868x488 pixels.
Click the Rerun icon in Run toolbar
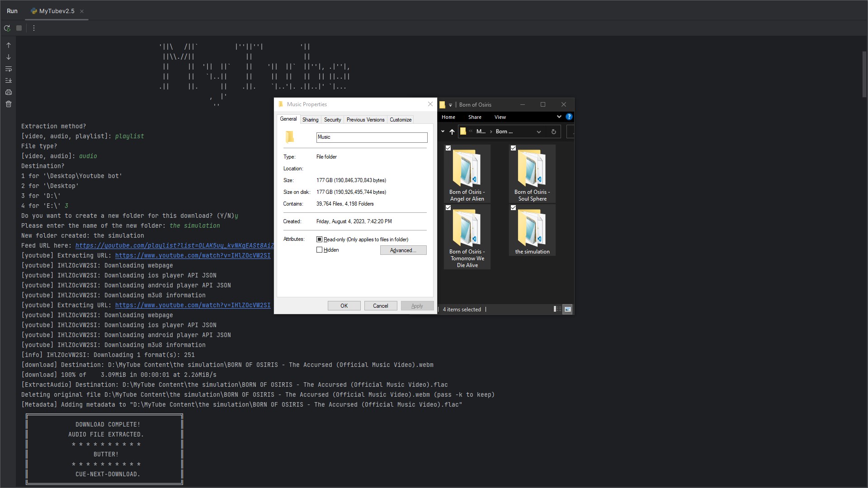coord(7,28)
